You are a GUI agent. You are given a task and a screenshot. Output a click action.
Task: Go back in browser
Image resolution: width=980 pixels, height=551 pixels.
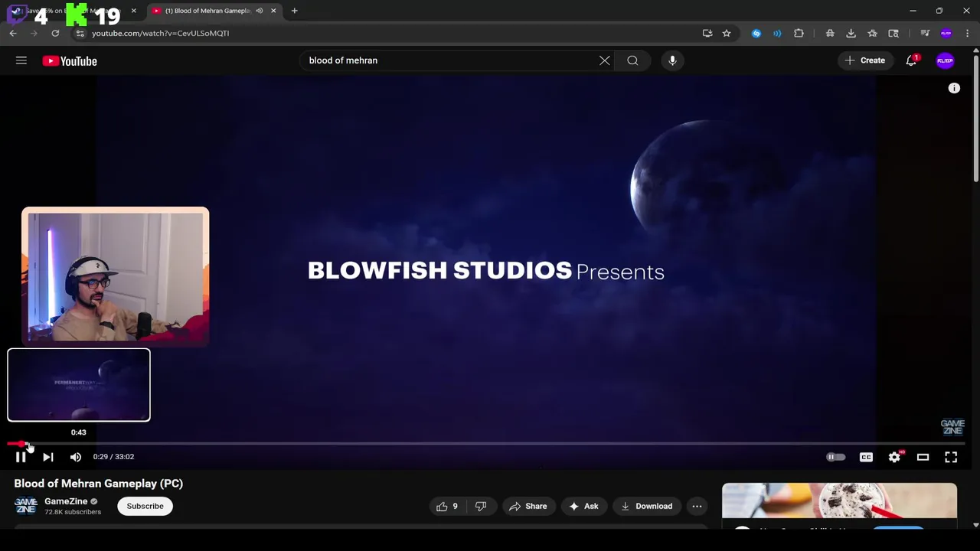pyautogui.click(x=13, y=33)
